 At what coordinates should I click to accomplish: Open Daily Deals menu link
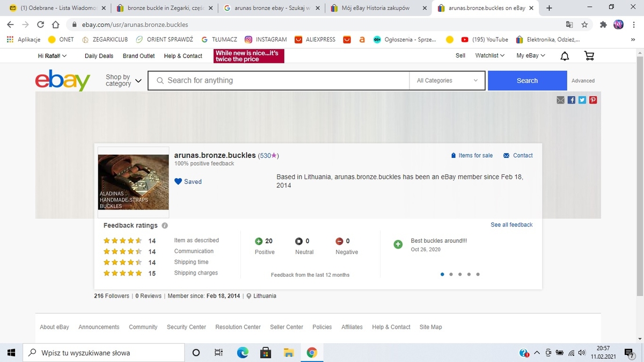99,56
